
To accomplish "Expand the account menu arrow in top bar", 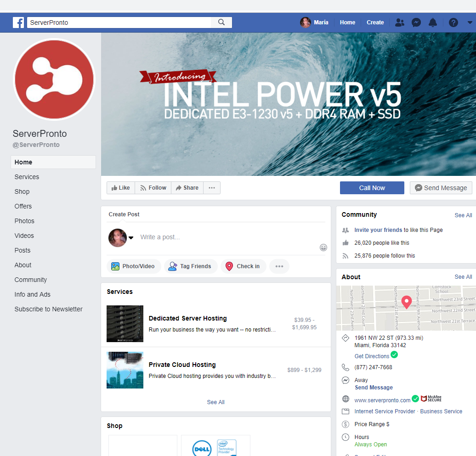I will point(470,23).
